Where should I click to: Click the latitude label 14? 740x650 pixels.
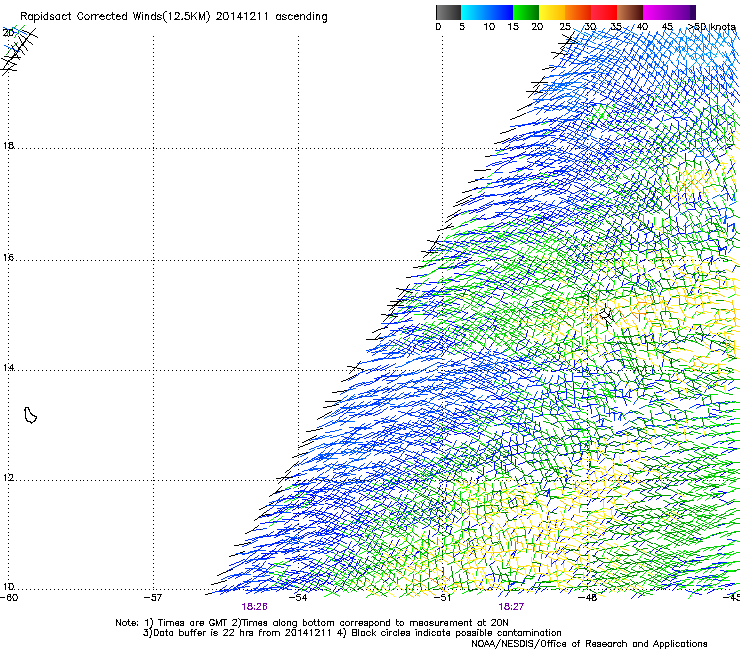pyautogui.click(x=8, y=367)
